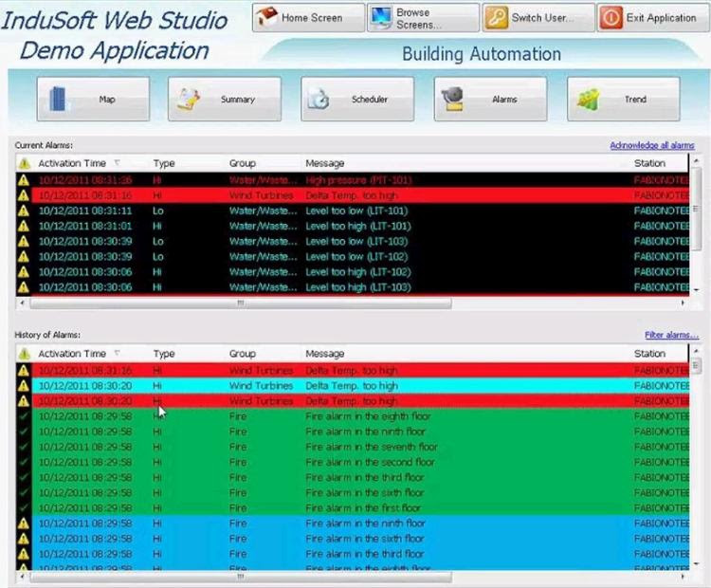Click warning icon of Level too high (LIT-103)
This screenshot has height=588, width=711.
click(x=24, y=287)
